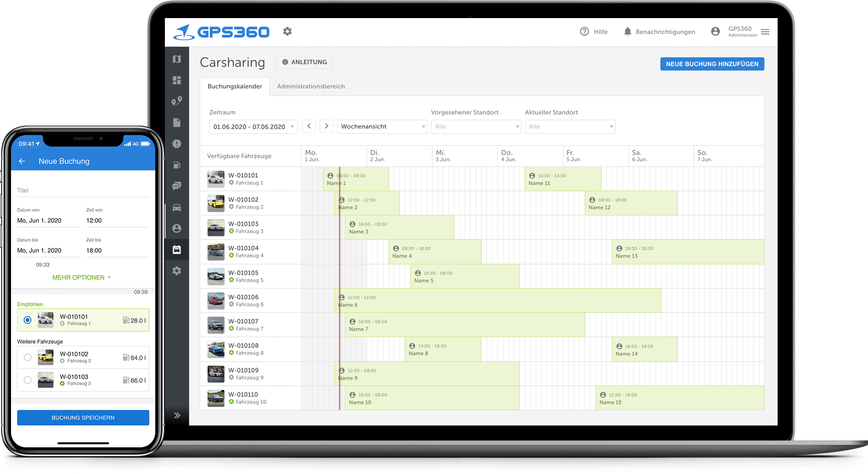Select the carsharing calendar icon in sidebar
Viewport: 868px width, 474px height.
(x=177, y=250)
